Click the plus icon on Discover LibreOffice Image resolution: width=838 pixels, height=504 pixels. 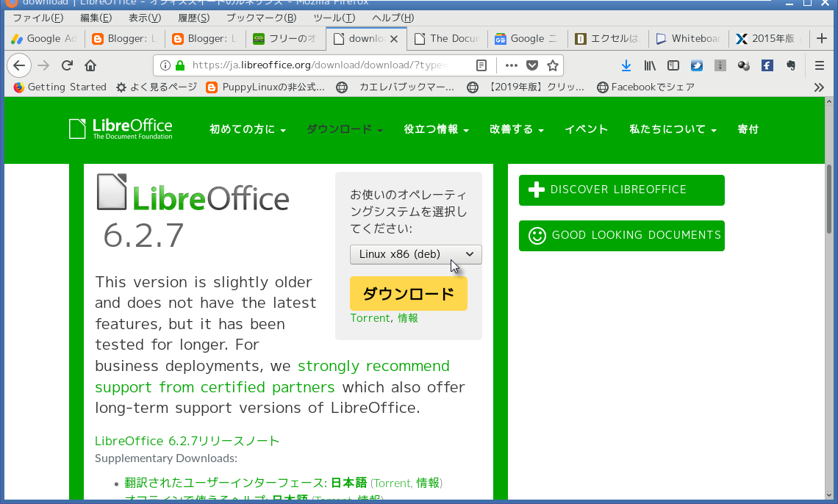tap(536, 190)
